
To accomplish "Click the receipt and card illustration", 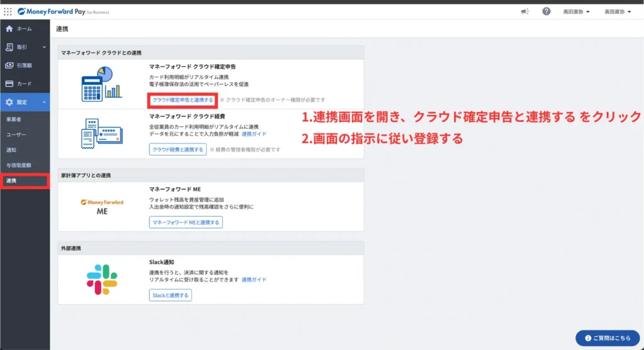I will pyautogui.click(x=102, y=133).
